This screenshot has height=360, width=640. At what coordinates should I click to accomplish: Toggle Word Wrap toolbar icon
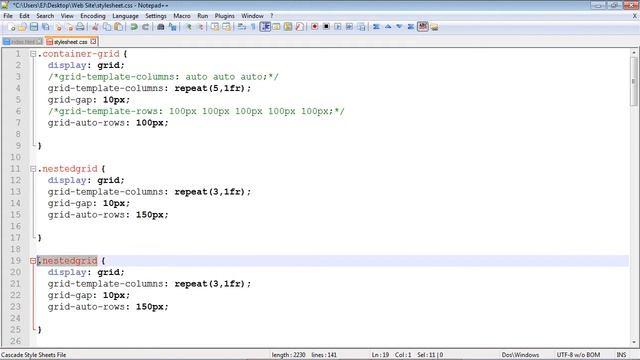tap(242, 27)
